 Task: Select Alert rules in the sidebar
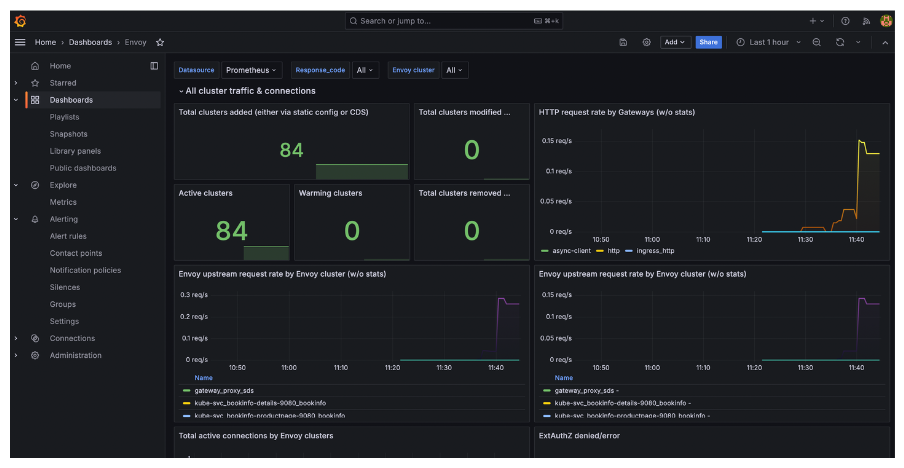coord(68,236)
